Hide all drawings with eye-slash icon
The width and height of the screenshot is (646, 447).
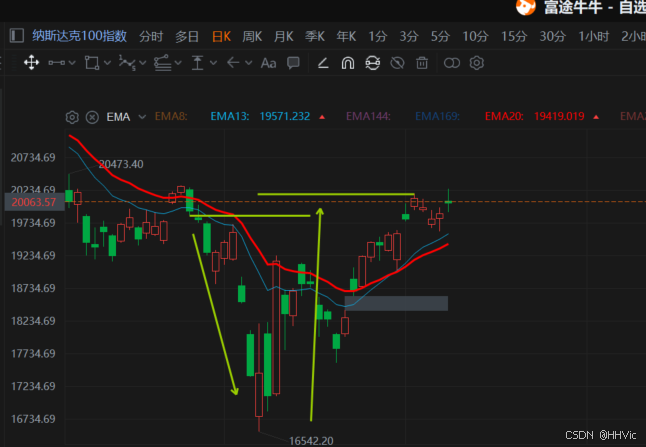397,63
